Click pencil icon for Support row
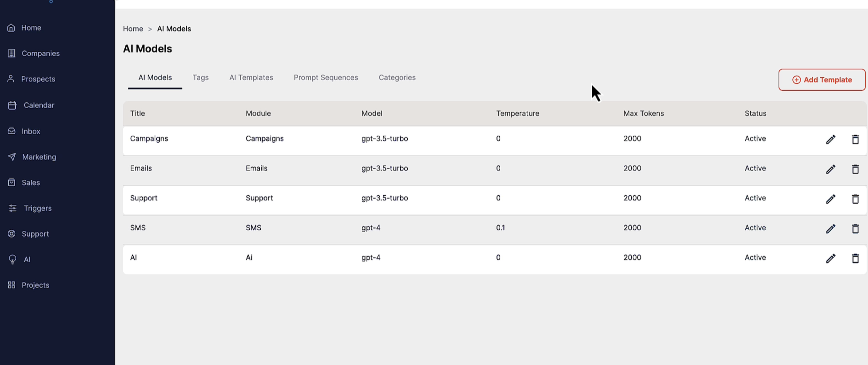The width and height of the screenshot is (868, 365). pos(831,199)
